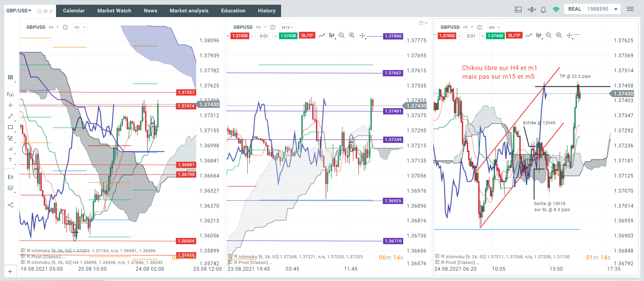Detach the GBP/USD chart tab to a new window
Viewport: 644px width, 281px height.
click(x=39, y=11)
